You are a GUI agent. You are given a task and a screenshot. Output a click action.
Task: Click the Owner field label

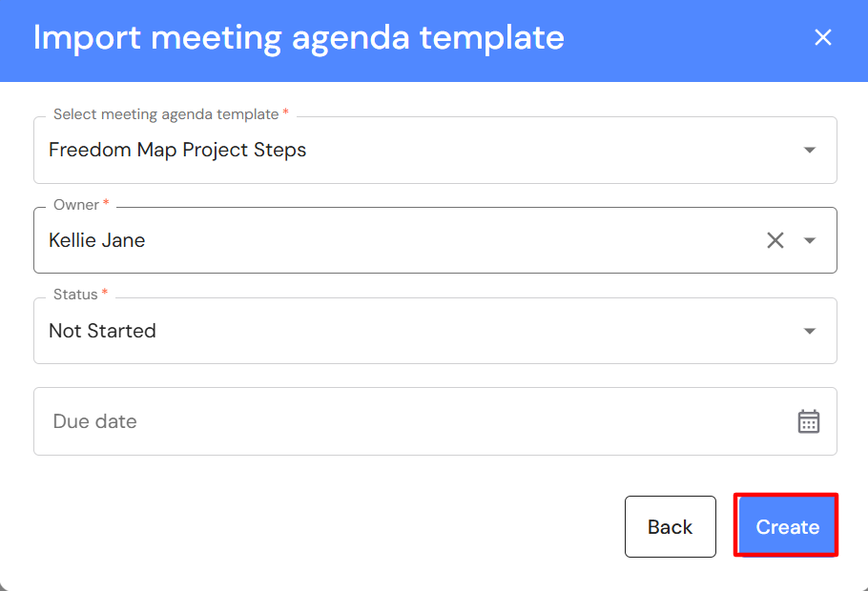(76, 205)
